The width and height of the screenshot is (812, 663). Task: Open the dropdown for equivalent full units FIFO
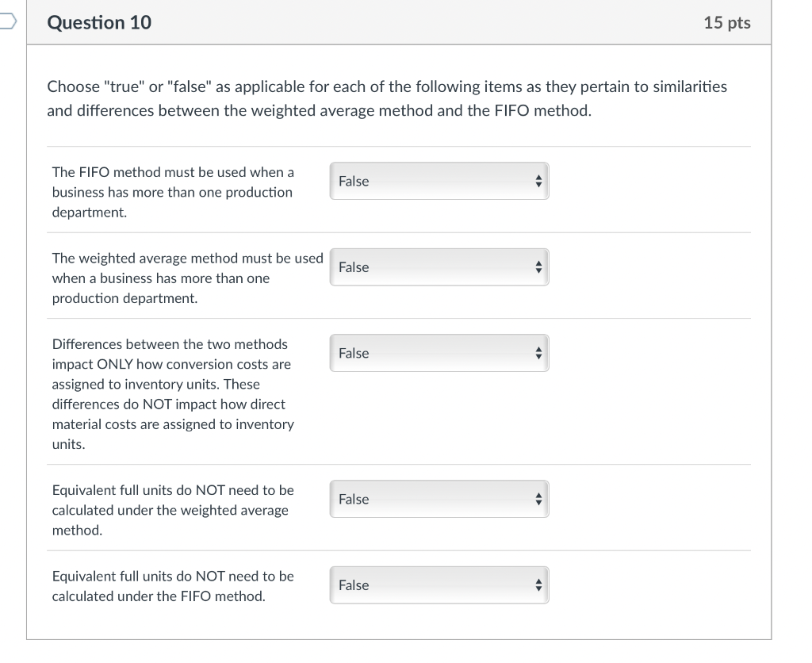coord(439,585)
